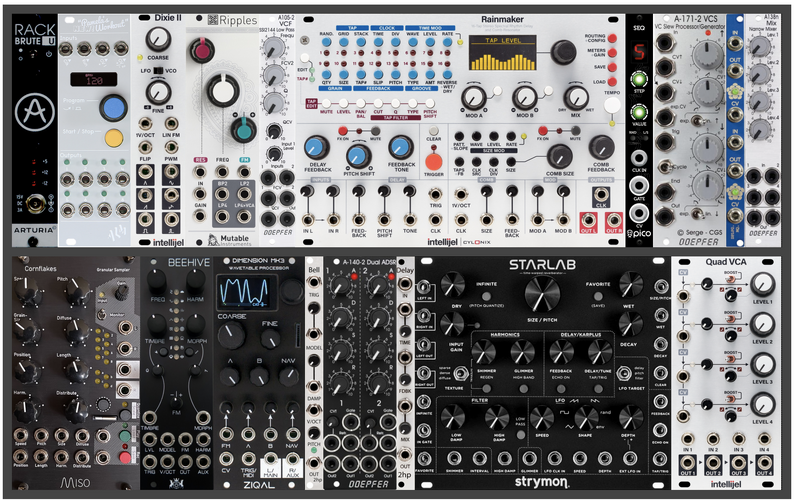Toggle the TEXTURE switch on Starlab
This screenshot has width=794, height=500.
[461, 374]
